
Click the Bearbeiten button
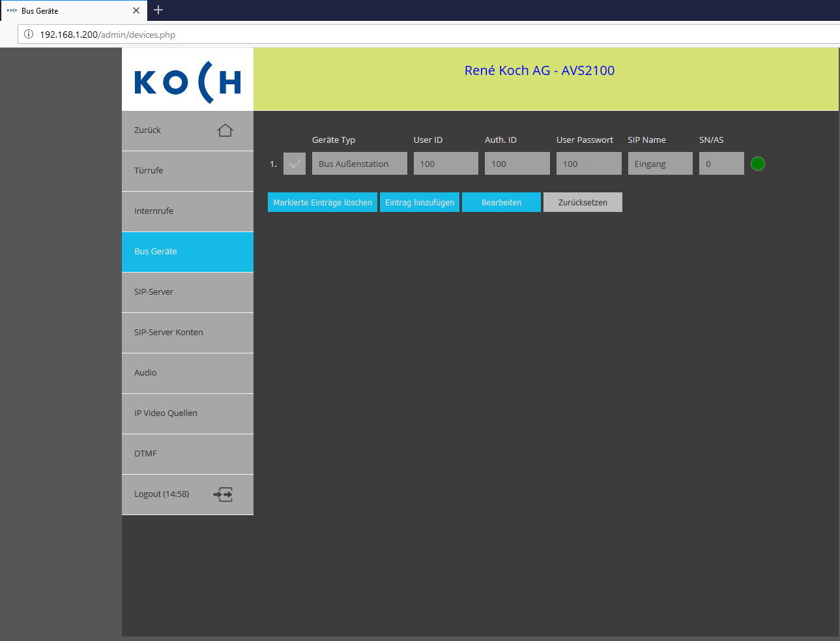click(501, 202)
